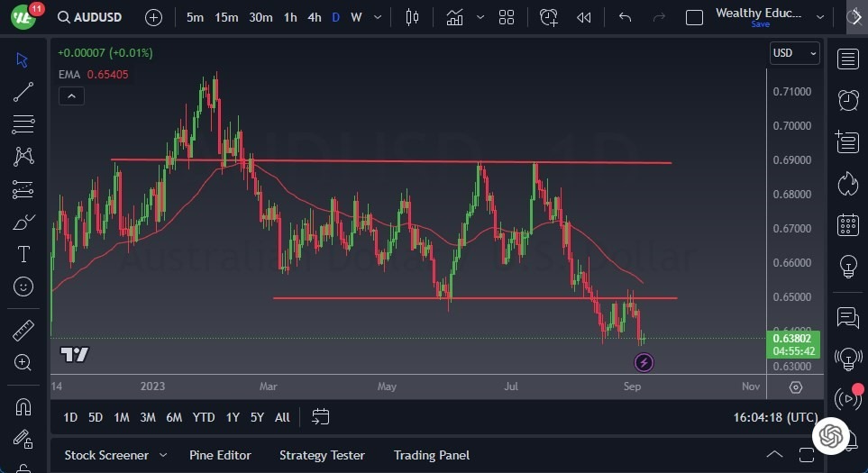Select the ruler measure tool

[x=23, y=331]
